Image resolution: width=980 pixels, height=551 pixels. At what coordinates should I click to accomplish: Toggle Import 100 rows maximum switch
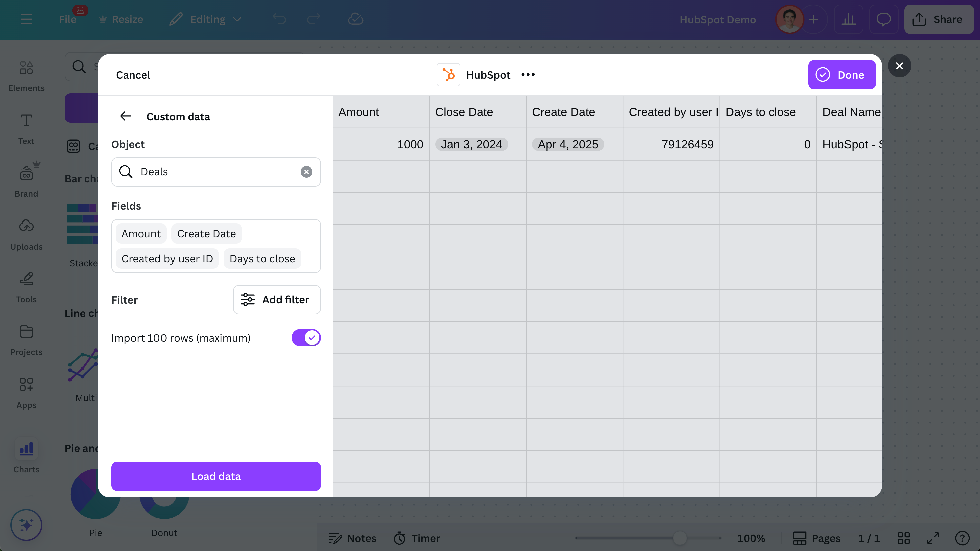coord(306,338)
